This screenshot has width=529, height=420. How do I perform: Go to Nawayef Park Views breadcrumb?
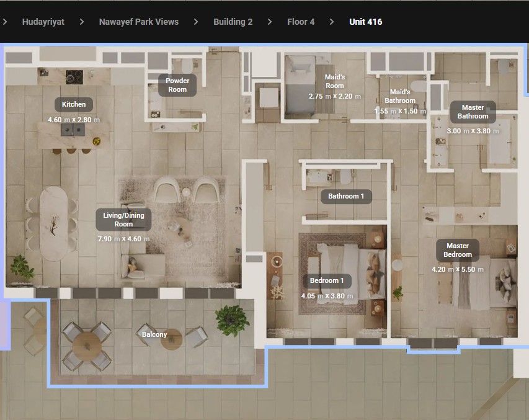tap(139, 22)
